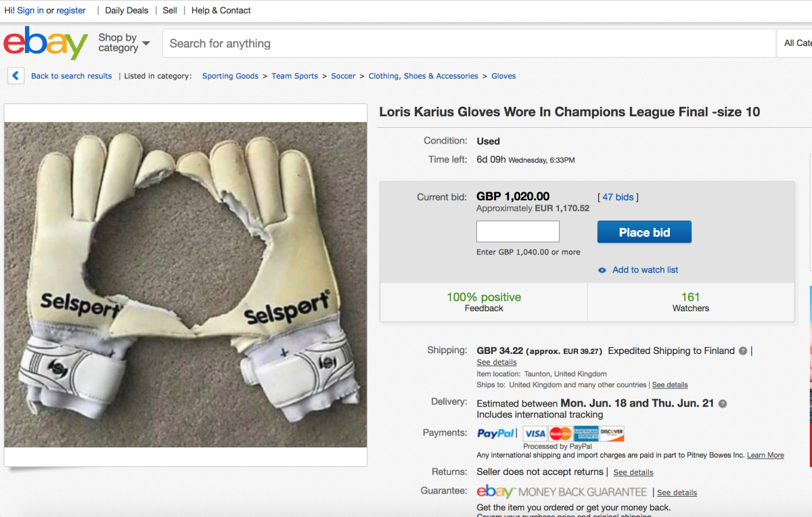The width and height of the screenshot is (812, 517).
Task: Open Help & Contact in top bar
Action: [221, 10]
